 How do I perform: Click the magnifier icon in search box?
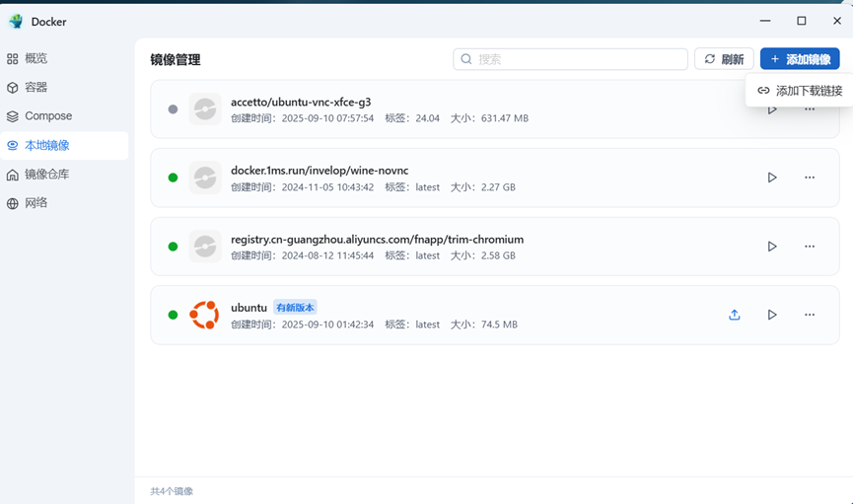tap(466, 59)
